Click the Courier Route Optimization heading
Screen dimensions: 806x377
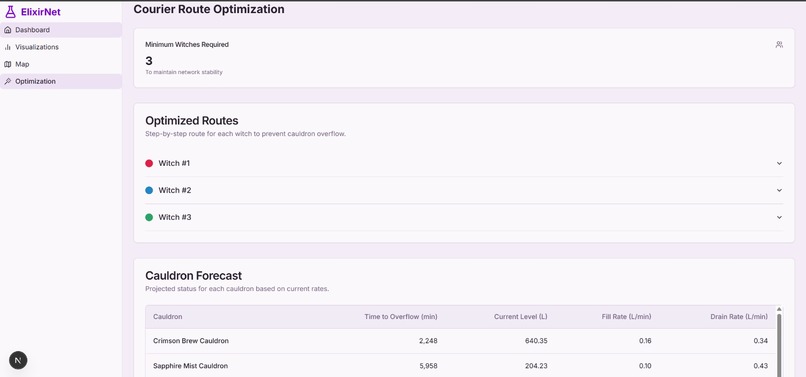(x=209, y=9)
